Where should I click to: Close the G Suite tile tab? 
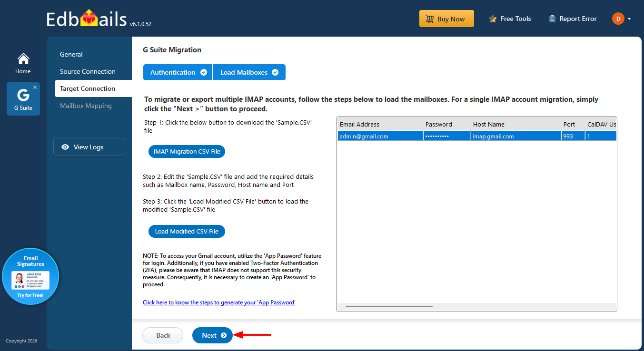[35, 88]
